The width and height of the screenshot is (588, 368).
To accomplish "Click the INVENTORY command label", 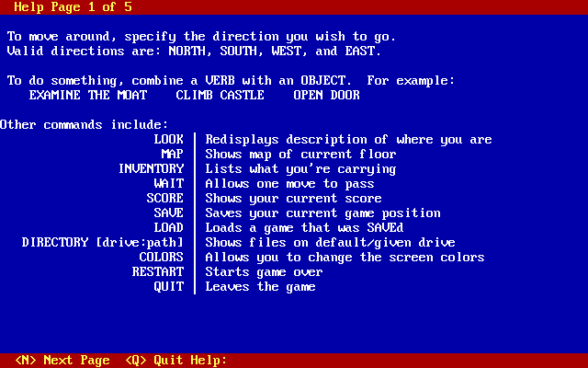I will pos(151,168).
